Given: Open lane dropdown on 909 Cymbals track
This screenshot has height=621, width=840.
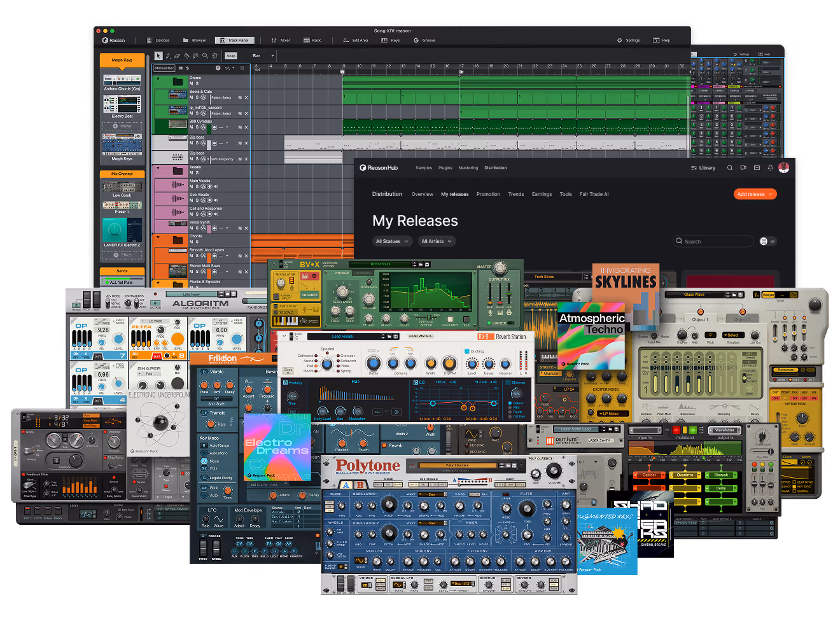Looking at the screenshot, I should click(227, 127).
